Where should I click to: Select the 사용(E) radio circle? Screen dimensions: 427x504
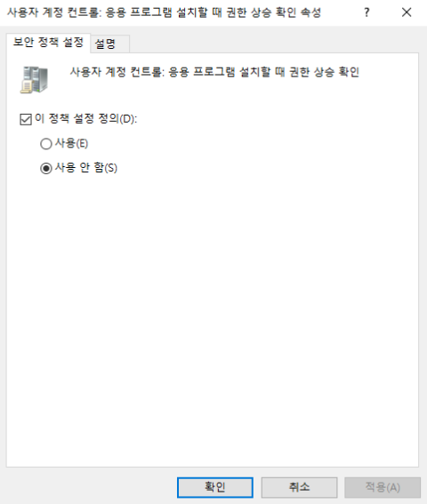[46, 144]
